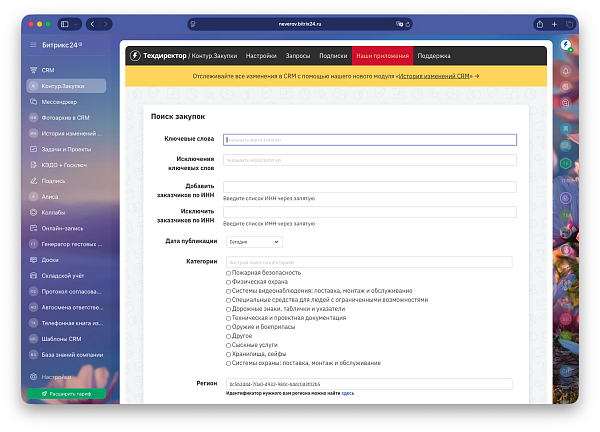Click the здесь link under Регион

coord(347,393)
